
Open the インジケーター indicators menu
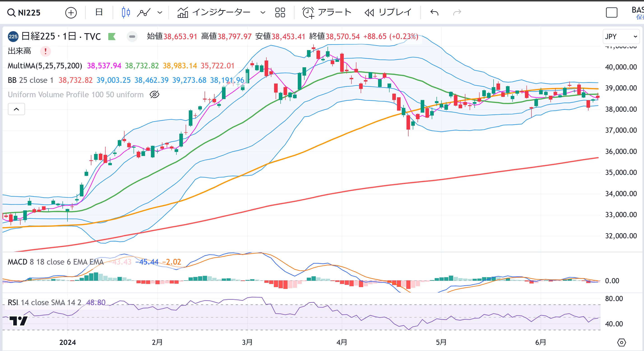[x=214, y=12]
